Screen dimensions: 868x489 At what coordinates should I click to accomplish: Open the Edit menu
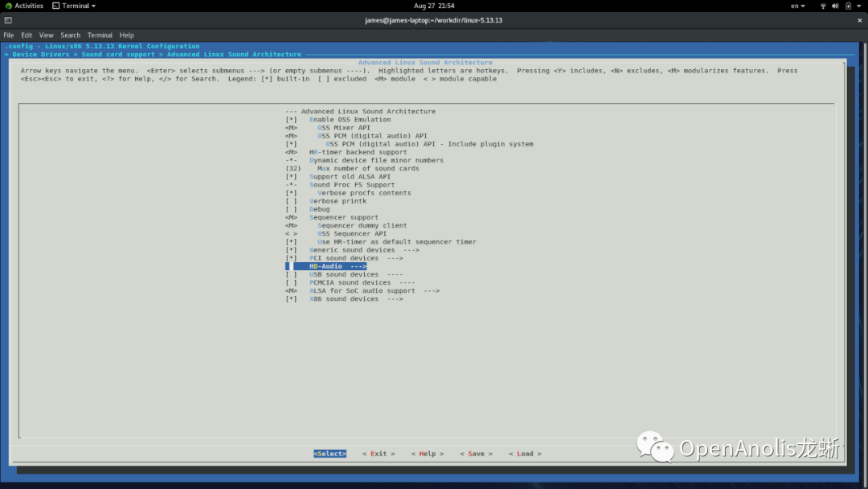click(27, 35)
